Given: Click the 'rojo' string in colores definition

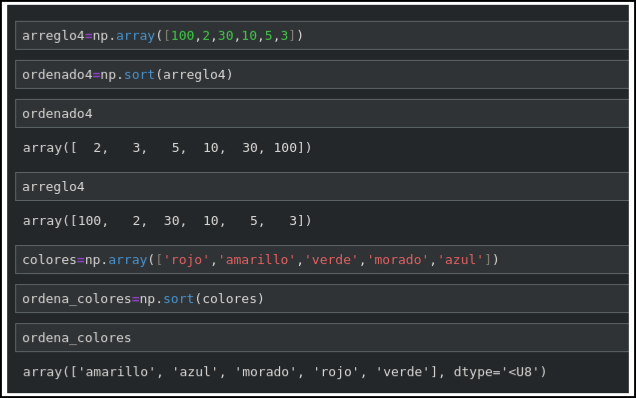Looking at the screenshot, I should [187, 260].
